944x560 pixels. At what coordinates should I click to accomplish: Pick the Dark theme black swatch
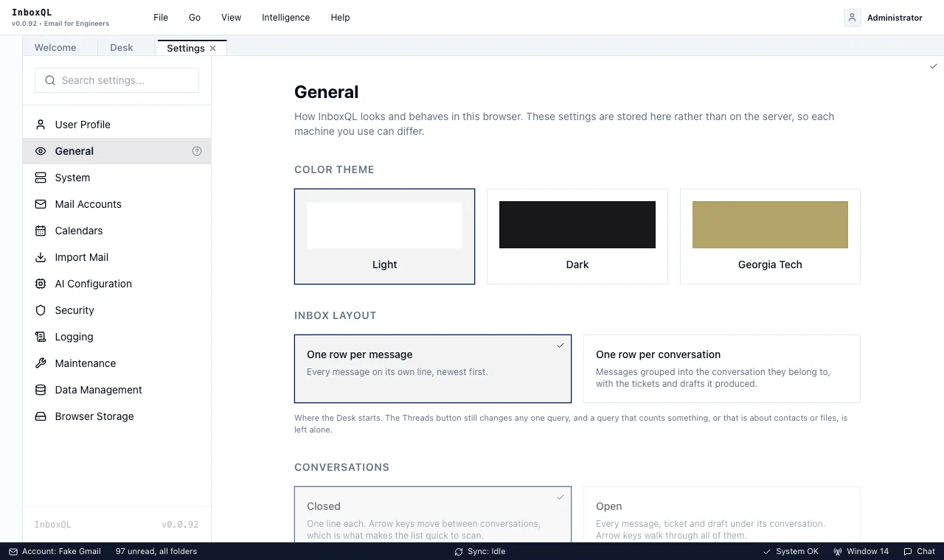577,225
